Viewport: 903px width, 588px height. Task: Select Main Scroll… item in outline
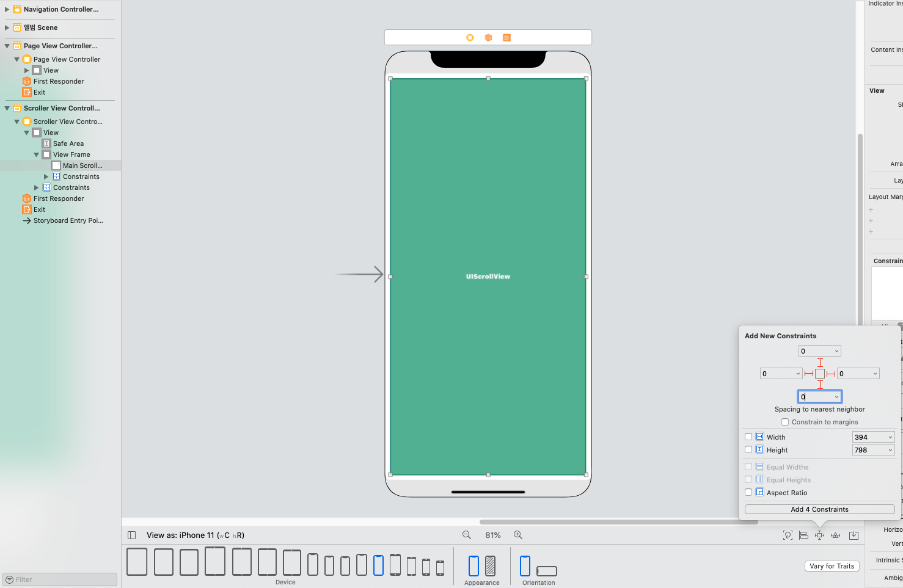(82, 165)
